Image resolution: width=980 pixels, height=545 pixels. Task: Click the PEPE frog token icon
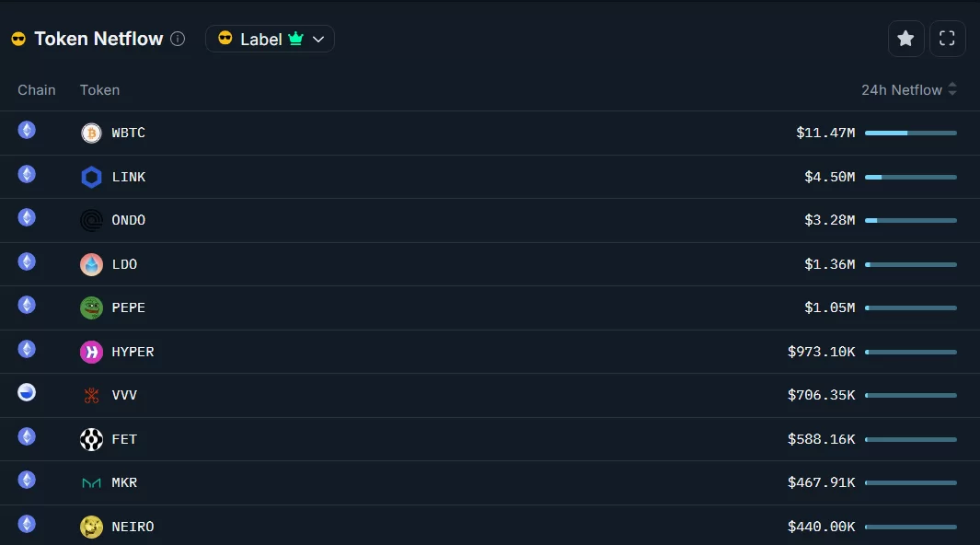[x=91, y=308]
